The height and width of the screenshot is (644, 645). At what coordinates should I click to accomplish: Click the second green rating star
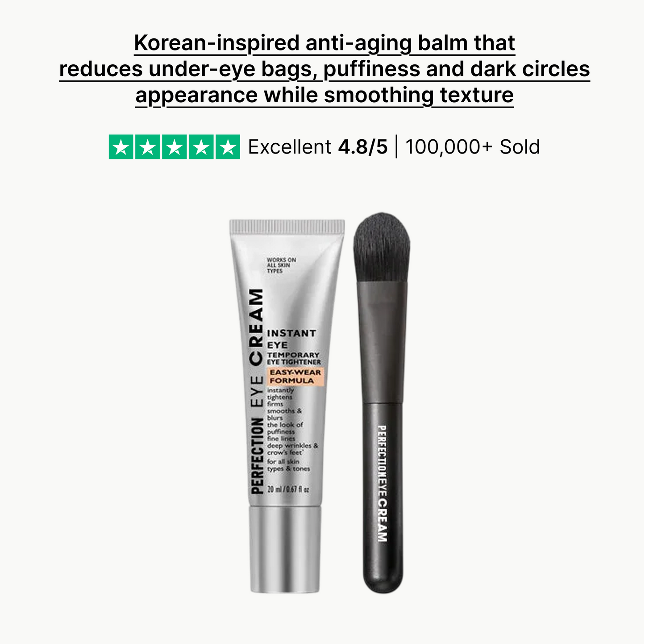click(x=148, y=147)
